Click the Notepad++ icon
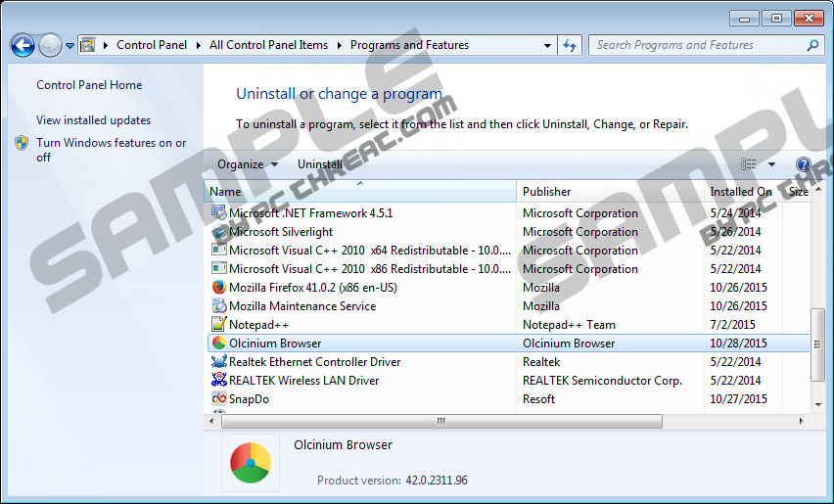834x504 pixels. (219, 324)
